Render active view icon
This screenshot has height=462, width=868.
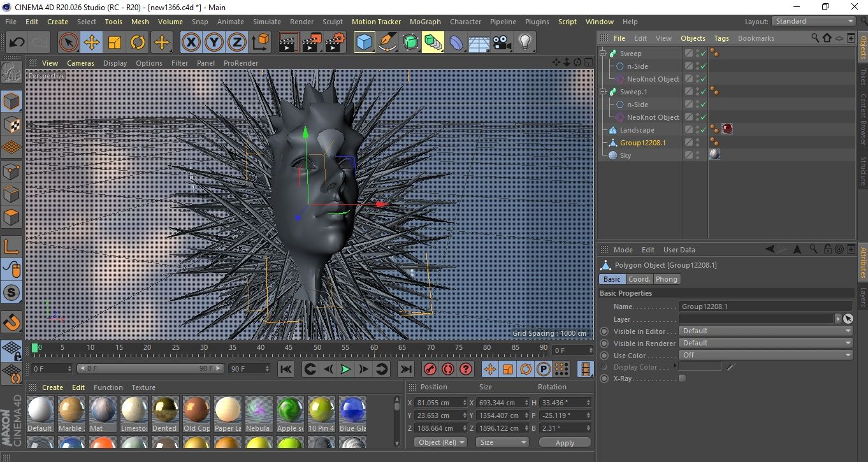point(289,43)
